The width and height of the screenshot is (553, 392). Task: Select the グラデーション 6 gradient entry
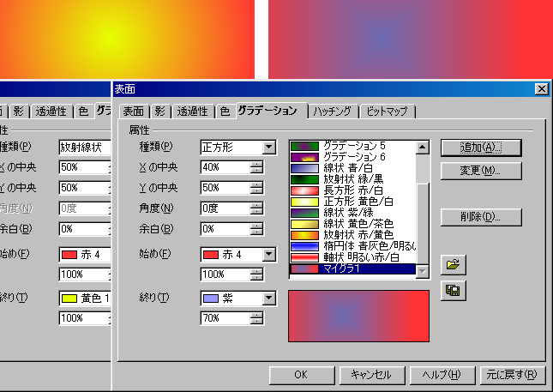[353, 157]
